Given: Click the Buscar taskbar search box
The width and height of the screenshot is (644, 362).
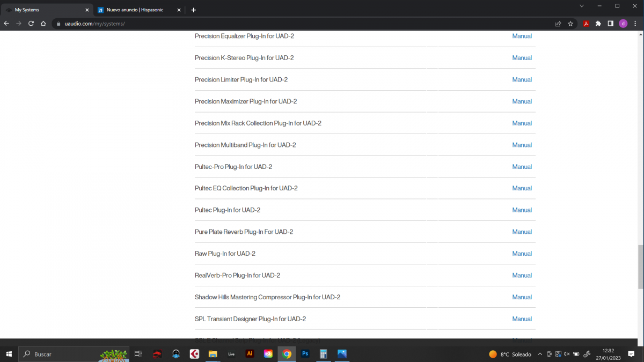Looking at the screenshot, I should click(74, 354).
